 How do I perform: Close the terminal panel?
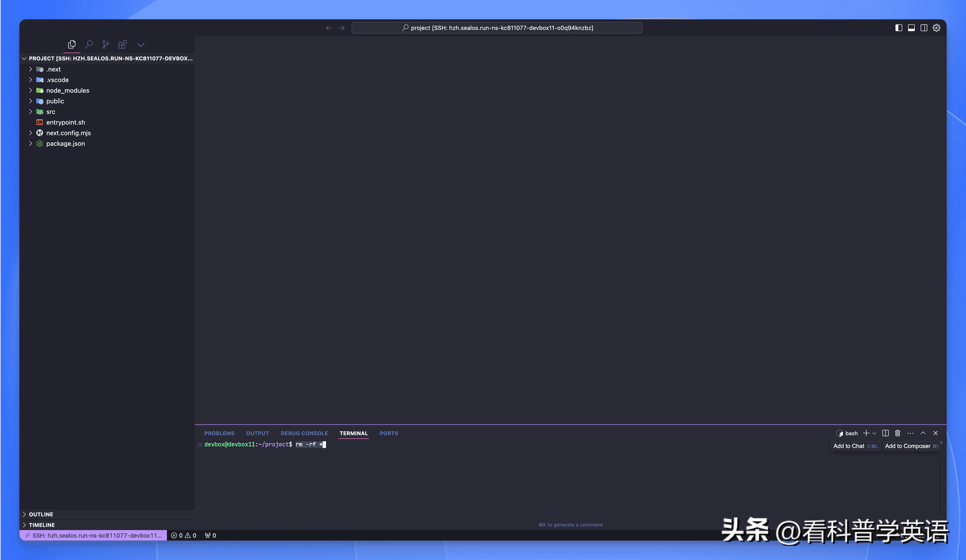pos(936,433)
